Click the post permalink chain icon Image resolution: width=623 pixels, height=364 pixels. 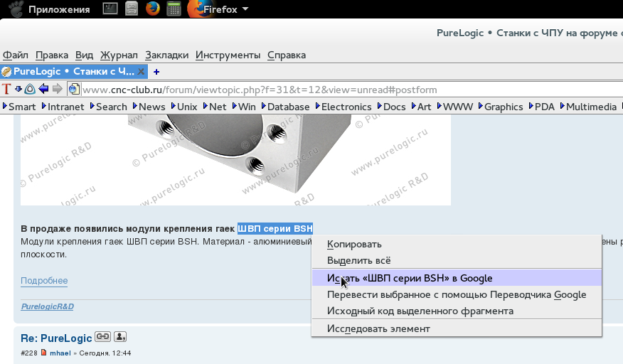[x=103, y=336]
